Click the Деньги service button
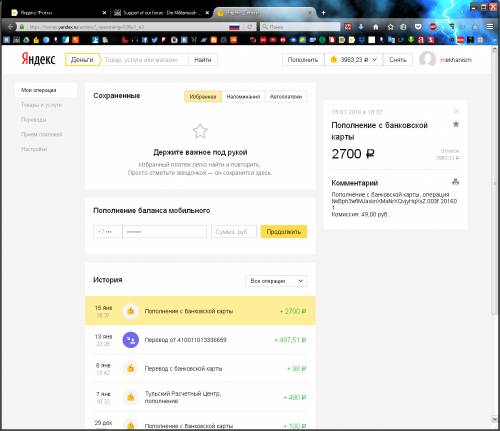The image size is (500, 431). point(82,60)
